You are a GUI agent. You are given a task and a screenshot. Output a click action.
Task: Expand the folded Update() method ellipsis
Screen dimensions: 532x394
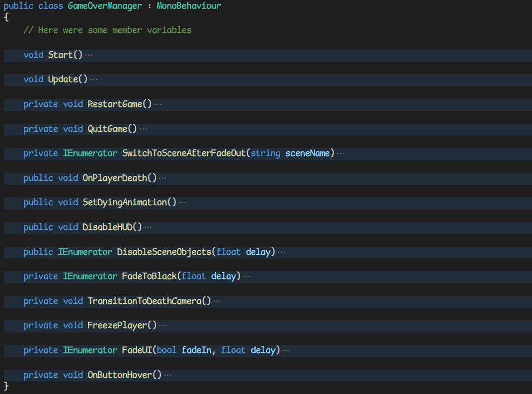click(94, 79)
